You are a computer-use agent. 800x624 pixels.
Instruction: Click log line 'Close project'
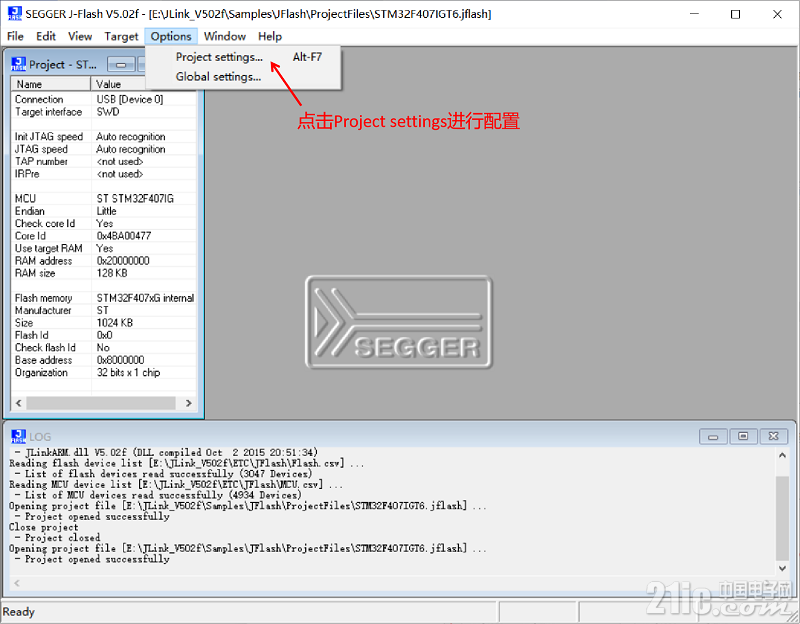[x=44, y=527]
